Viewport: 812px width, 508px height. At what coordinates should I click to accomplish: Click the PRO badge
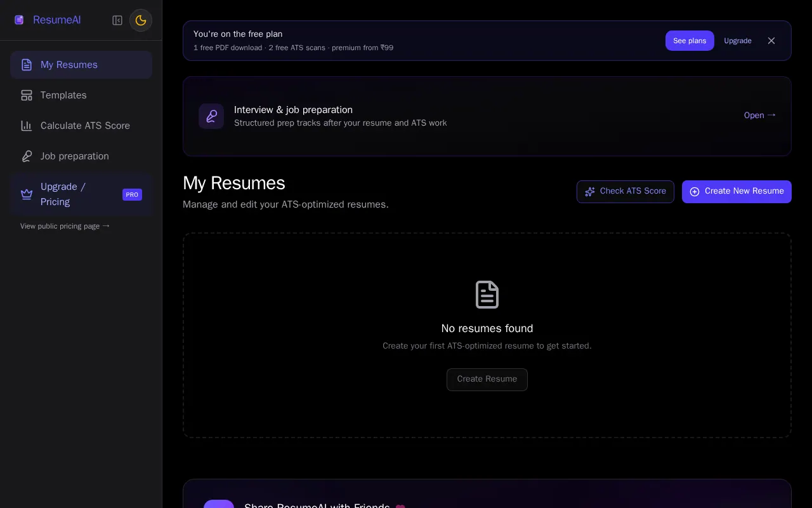click(132, 194)
